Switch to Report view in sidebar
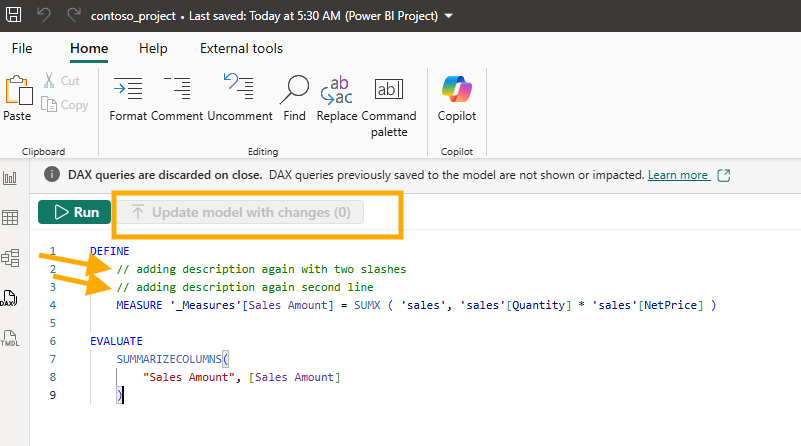Screen dimensions: 801x446 point(10,178)
